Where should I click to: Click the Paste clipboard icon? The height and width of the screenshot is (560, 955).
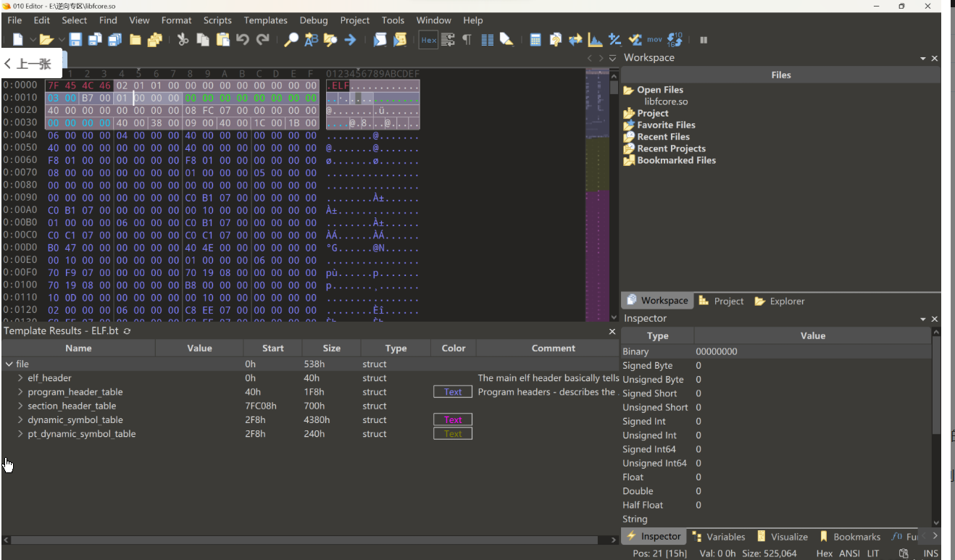[223, 40]
